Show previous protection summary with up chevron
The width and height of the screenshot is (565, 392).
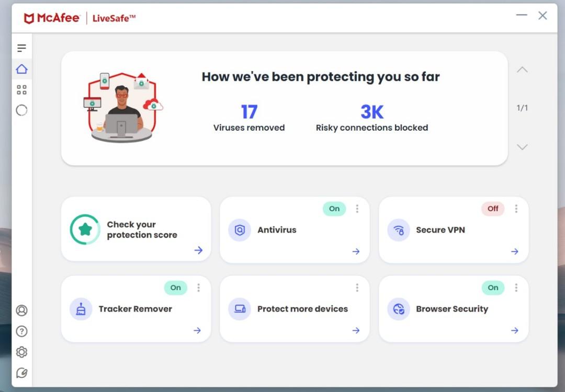(522, 70)
